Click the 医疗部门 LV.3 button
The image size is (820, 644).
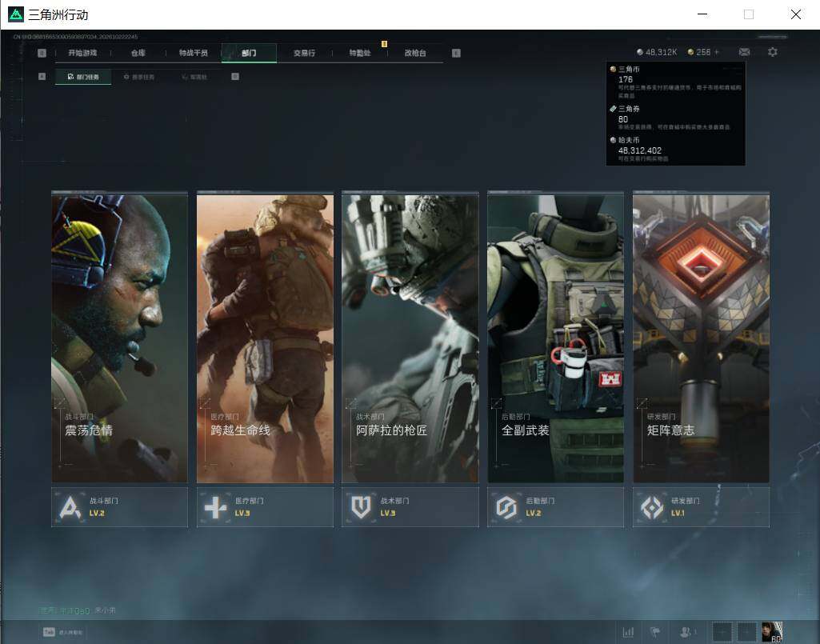265,507
